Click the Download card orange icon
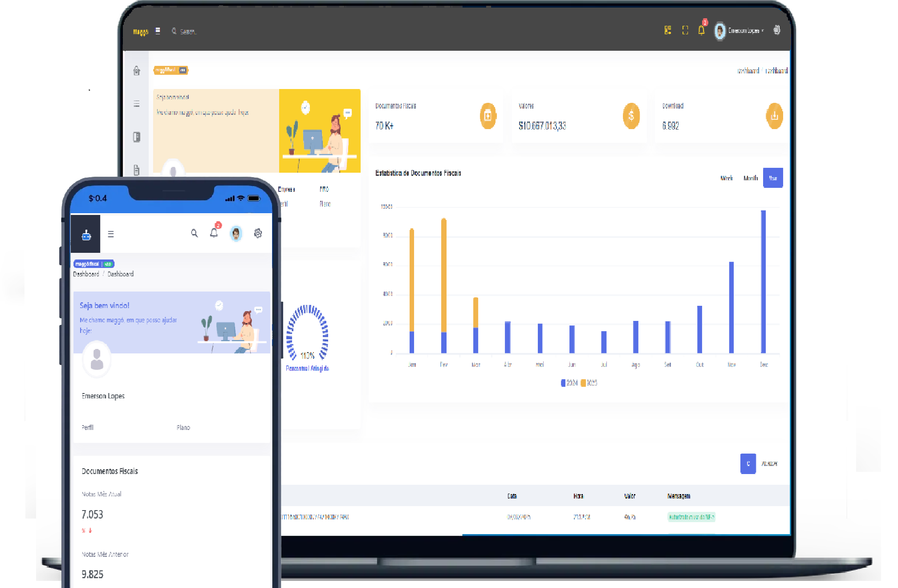The image size is (898, 588). 774,116
